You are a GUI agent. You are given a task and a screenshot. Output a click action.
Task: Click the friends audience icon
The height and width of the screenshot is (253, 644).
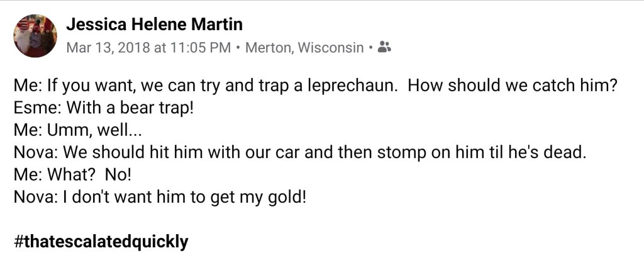pyautogui.click(x=384, y=47)
